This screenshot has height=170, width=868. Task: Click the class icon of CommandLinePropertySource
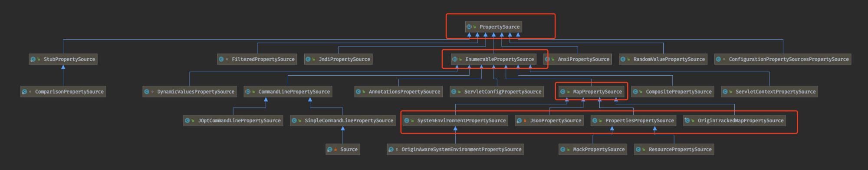click(247, 92)
